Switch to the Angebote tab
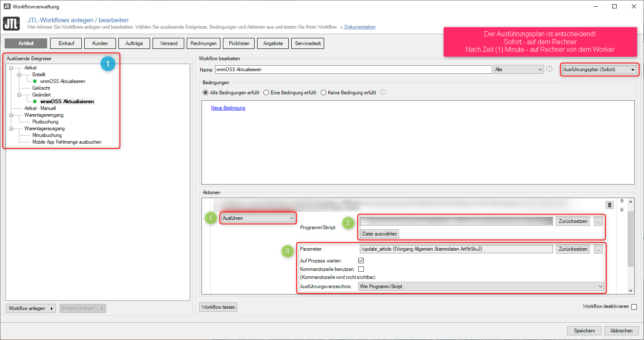This screenshot has height=340, width=644. click(273, 43)
